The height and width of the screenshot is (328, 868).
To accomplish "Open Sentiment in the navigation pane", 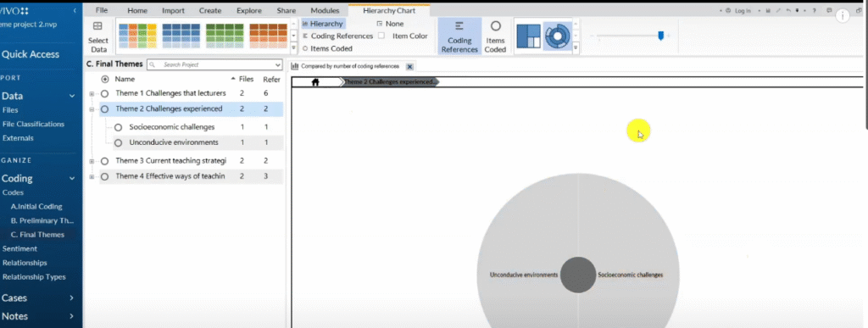I will (x=20, y=248).
